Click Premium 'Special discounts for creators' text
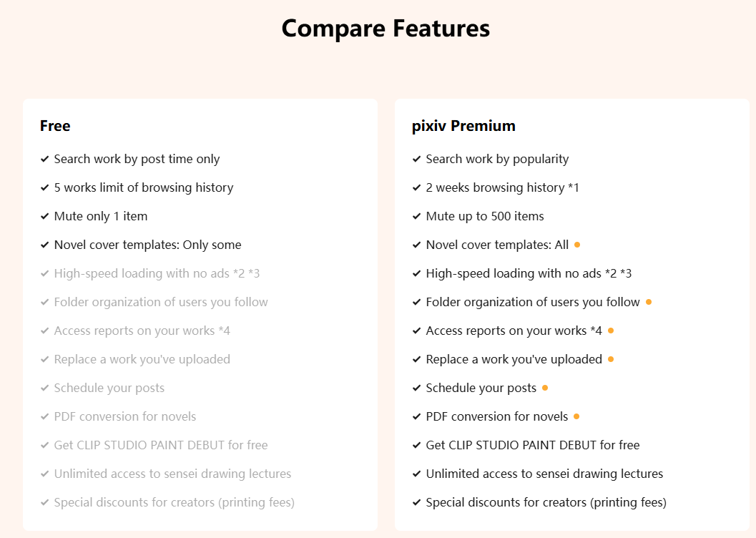This screenshot has height=538, width=756. (546, 502)
